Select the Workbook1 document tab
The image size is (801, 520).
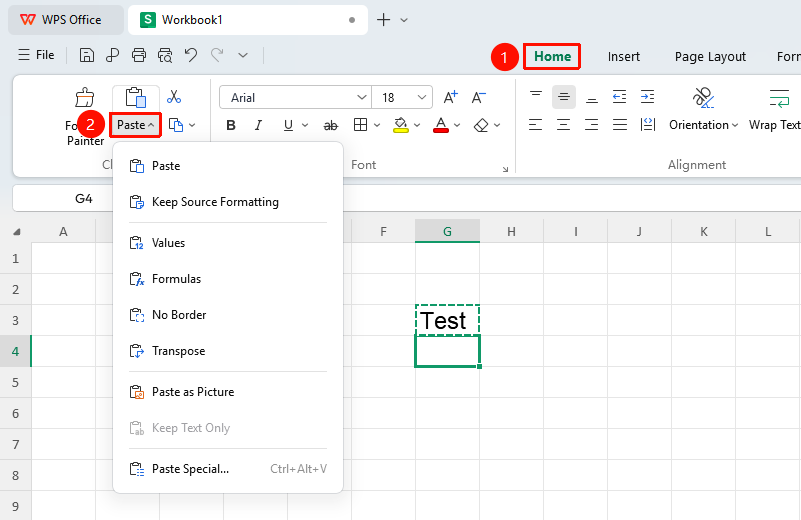pos(248,20)
